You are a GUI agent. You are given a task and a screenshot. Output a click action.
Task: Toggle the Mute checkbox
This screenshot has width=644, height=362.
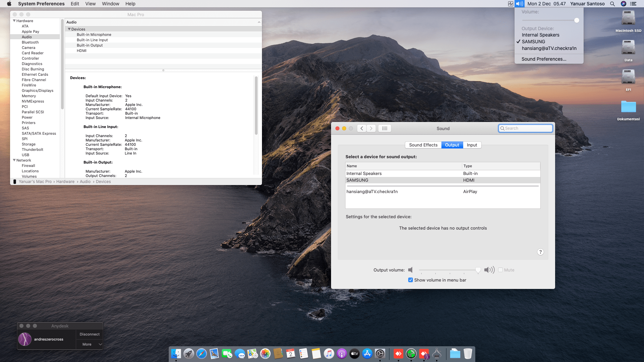click(500, 270)
